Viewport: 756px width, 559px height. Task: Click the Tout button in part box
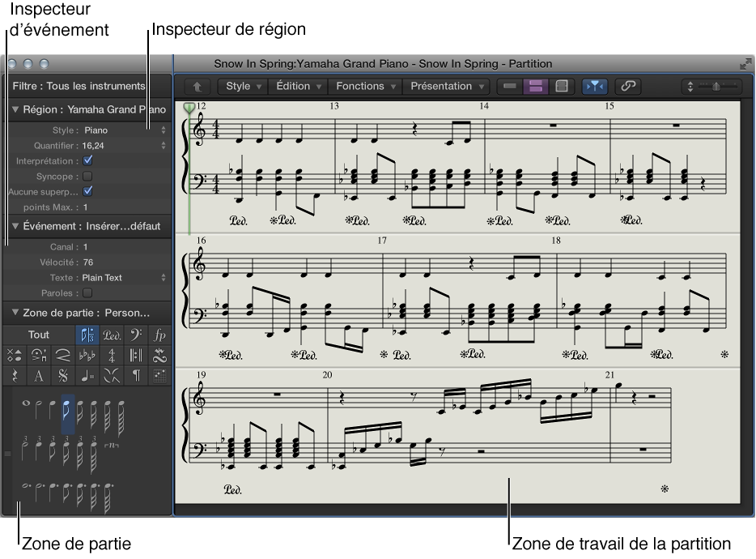point(39,335)
